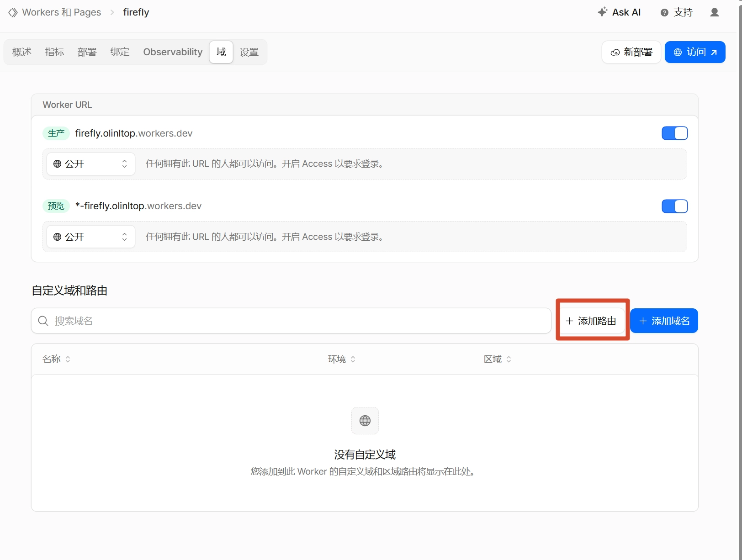742x560 pixels.
Task: Disable the 预览 *-firefly.olinltop.workers.dev toggle
Action: tap(674, 206)
